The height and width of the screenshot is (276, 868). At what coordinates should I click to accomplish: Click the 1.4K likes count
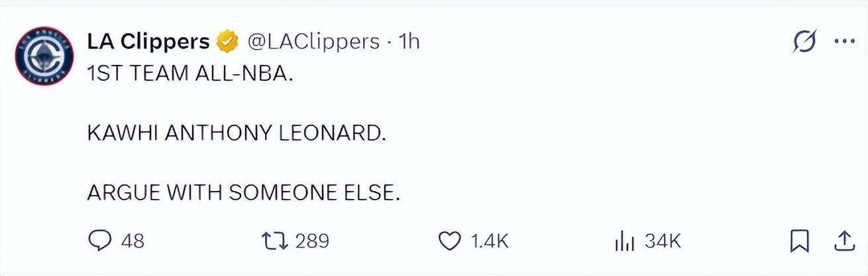coord(489,241)
